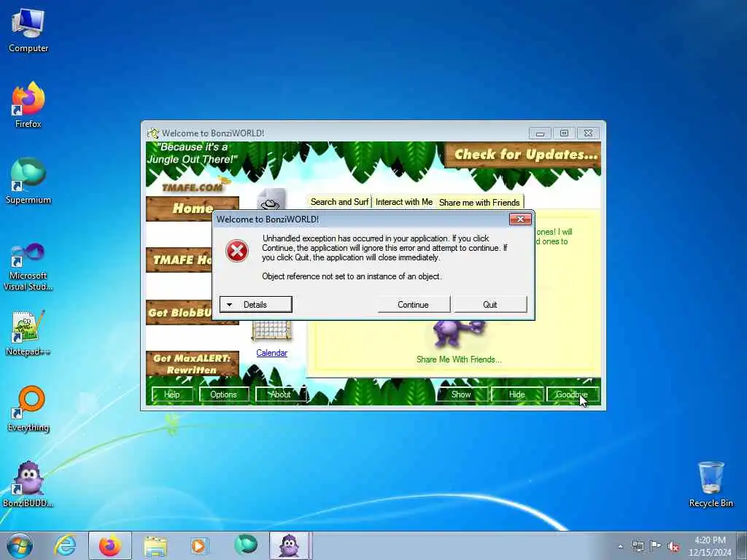
Task: Open File Explorer from the taskbar
Action: point(155,546)
